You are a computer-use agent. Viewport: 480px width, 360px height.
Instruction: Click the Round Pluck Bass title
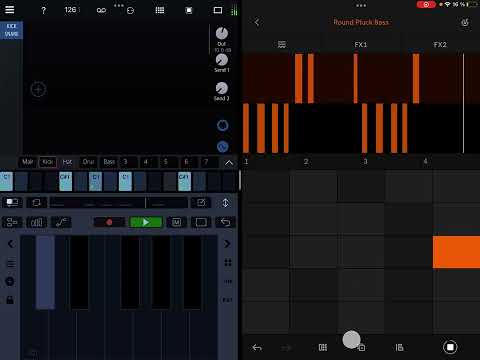tap(361, 22)
